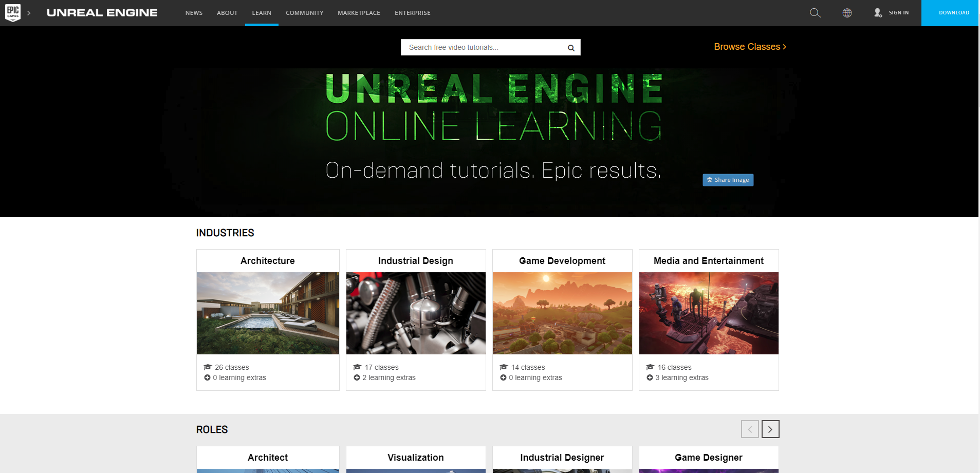Click the Industrial Design engine thumbnail
The width and height of the screenshot is (980, 473).
click(416, 313)
